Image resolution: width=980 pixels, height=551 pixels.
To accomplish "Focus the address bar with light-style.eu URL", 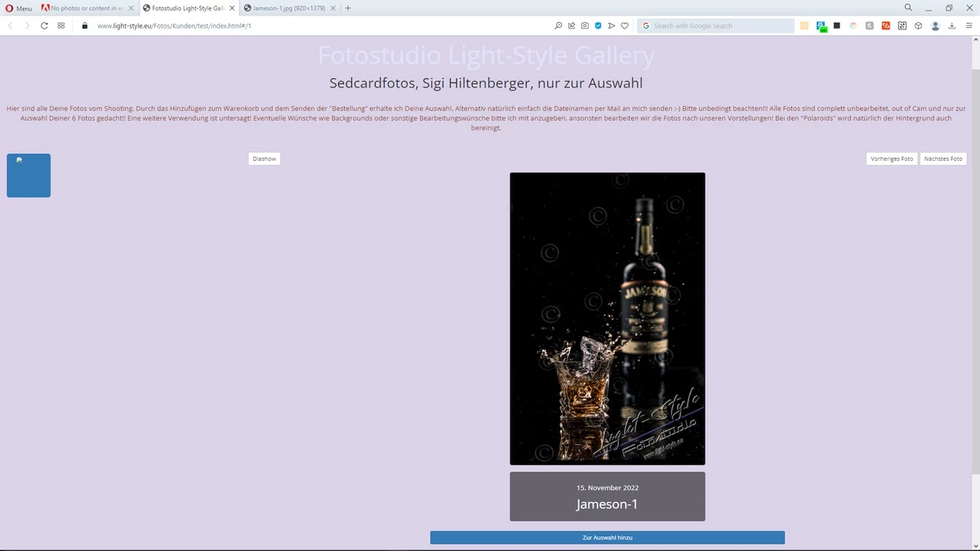I will coord(318,25).
